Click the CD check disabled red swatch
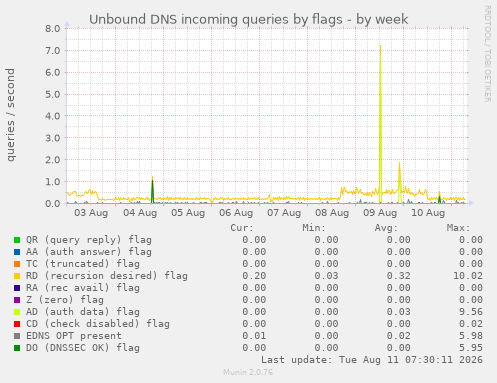 click(x=17, y=324)
